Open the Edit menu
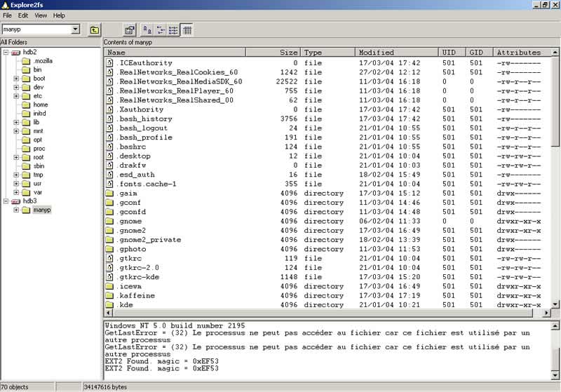 click(x=23, y=15)
